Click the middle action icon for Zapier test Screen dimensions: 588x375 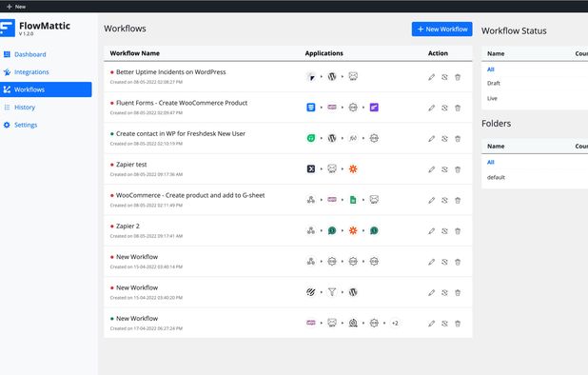[x=444, y=169]
